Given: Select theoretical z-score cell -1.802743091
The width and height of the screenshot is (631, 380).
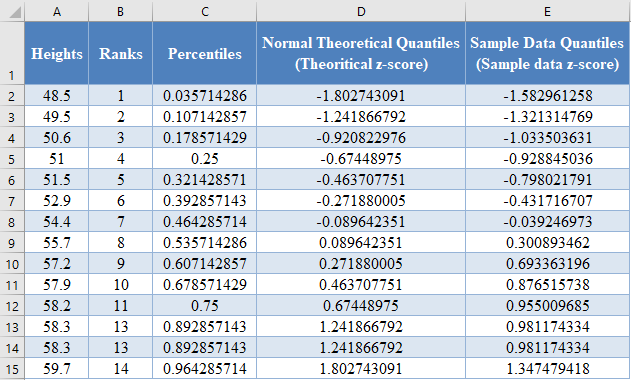Looking at the screenshot, I should pos(361,95).
